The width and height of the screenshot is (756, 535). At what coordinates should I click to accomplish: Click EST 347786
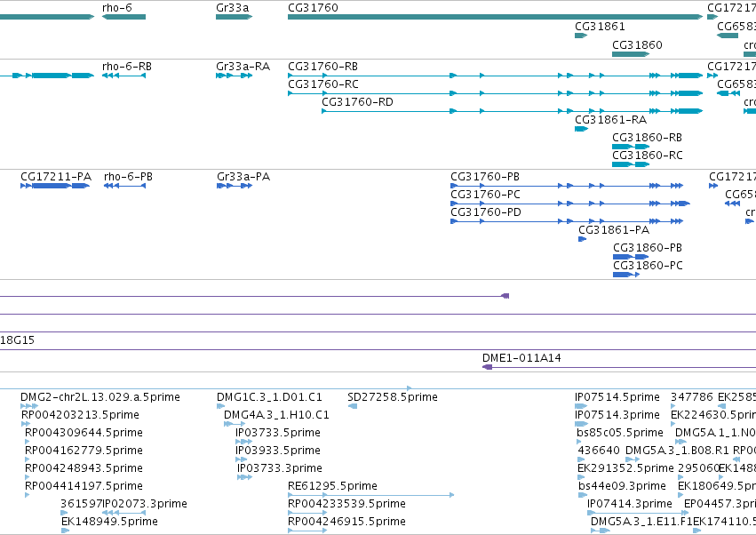tap(673, 407)
